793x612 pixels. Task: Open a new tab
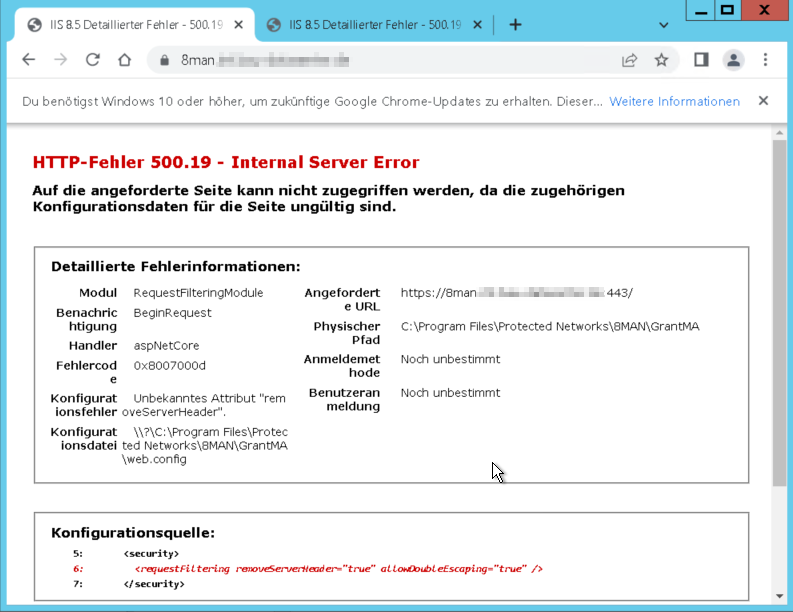(x=515, y=25)
